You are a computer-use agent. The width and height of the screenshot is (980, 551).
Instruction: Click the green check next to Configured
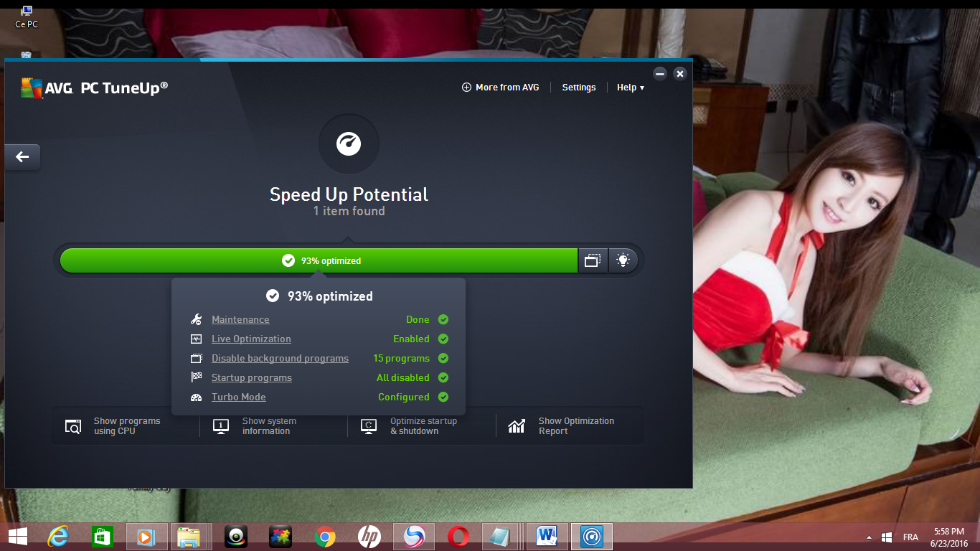tap(443, 397)
